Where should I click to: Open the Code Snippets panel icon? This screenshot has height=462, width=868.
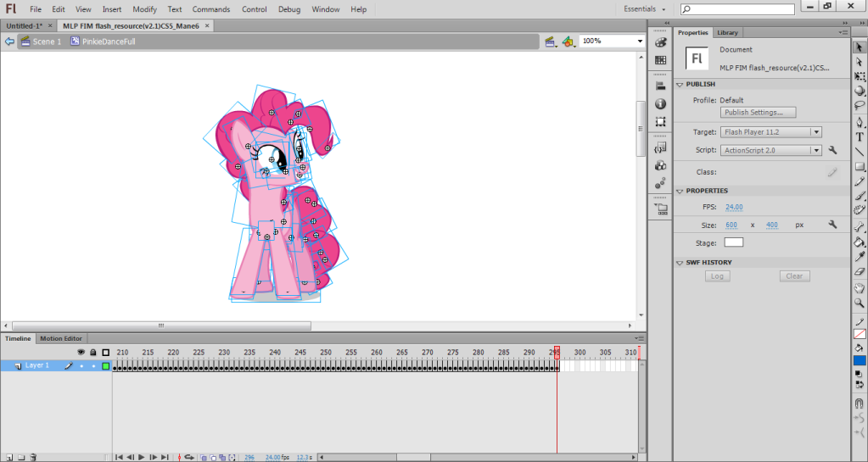point(660,148)
